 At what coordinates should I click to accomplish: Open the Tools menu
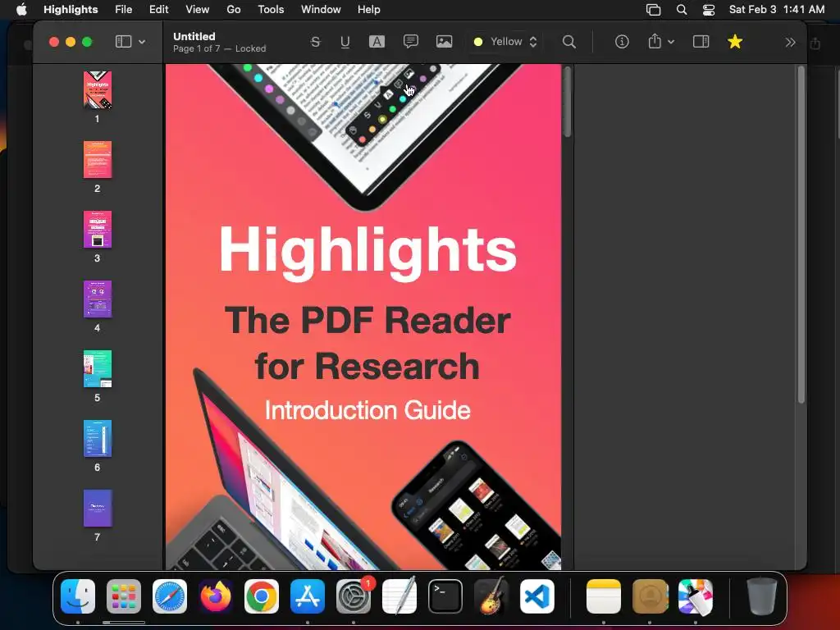point(271,10)
